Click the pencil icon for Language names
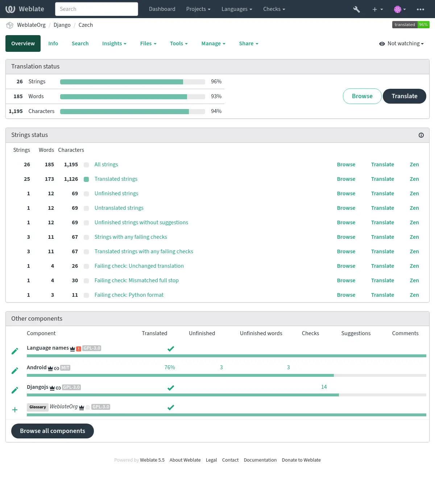Image resolution: width=435 pixels, height=504 pixels. click(x=15, y=351)
